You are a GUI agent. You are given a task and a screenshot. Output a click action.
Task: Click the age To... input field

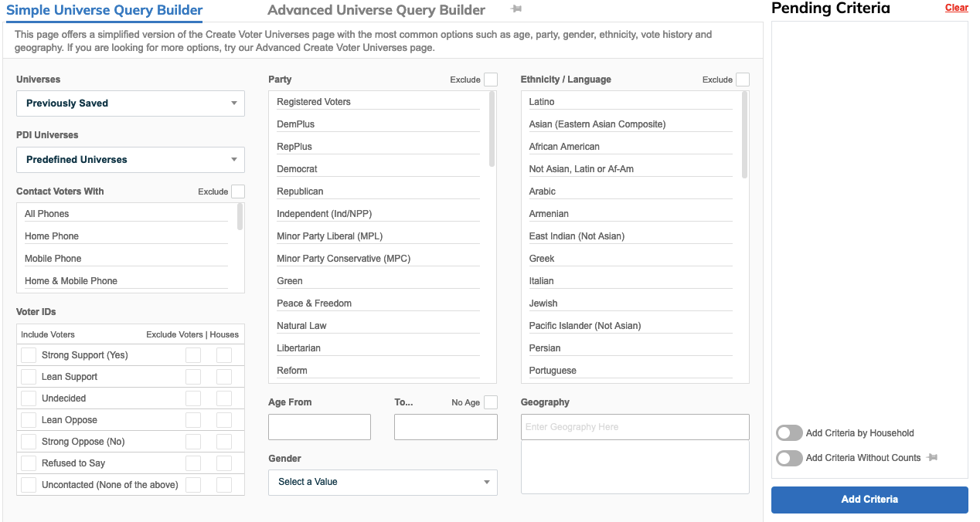point(446,427)
